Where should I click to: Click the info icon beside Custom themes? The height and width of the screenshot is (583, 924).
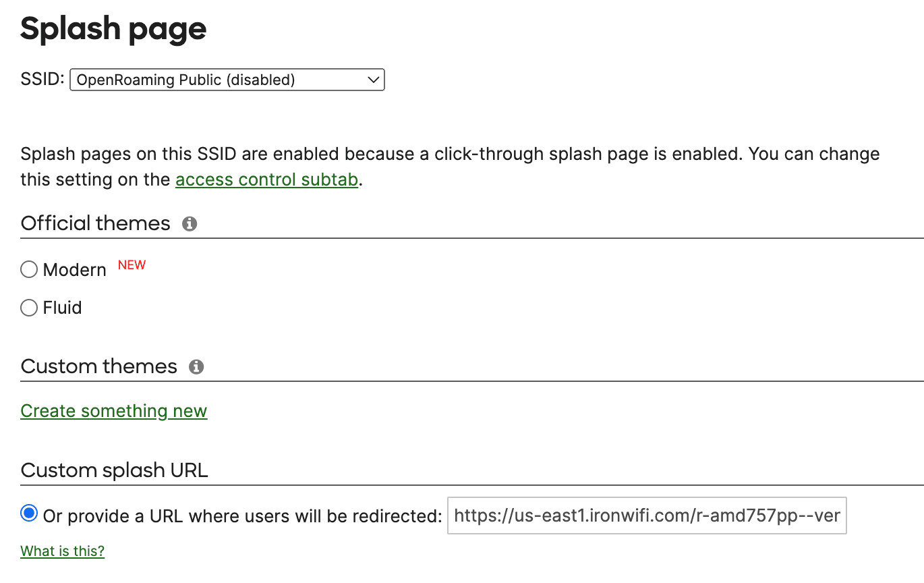196,366
